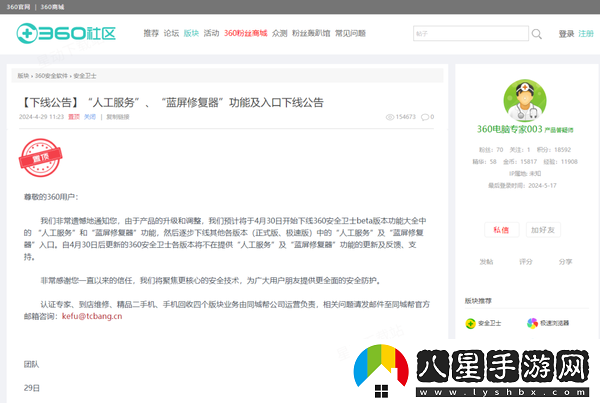Click the red 置顶 tag under title
The width and height of the screenshot is (600, 403).
[x=74, y=117]
